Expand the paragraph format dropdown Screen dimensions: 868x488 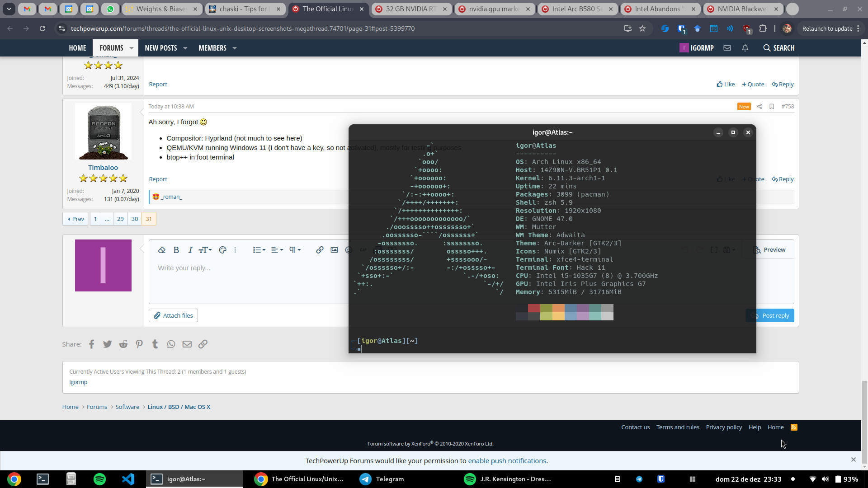coord(295,250)
